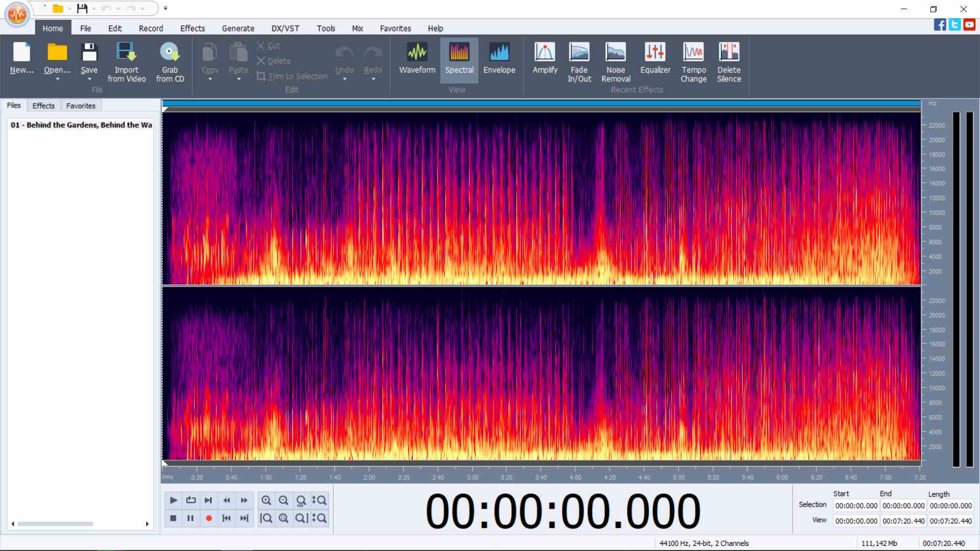Open the Equalizer effect
The image size is (980, 551).
coord(655,59)
